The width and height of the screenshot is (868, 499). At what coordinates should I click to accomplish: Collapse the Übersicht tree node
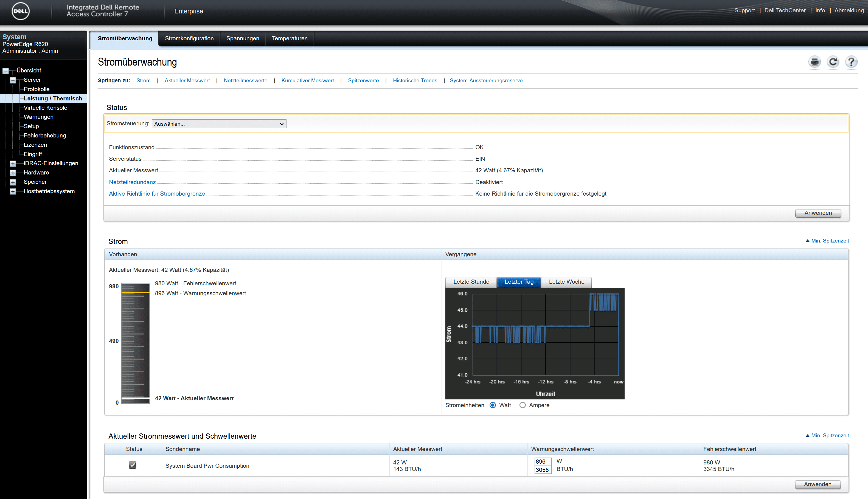(5, 71)
